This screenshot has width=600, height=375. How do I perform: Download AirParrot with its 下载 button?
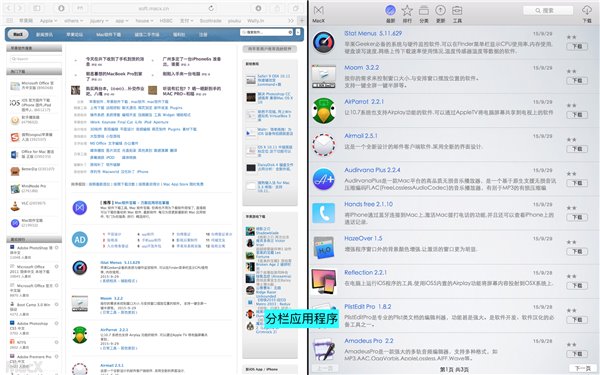(x=577, y=114)
